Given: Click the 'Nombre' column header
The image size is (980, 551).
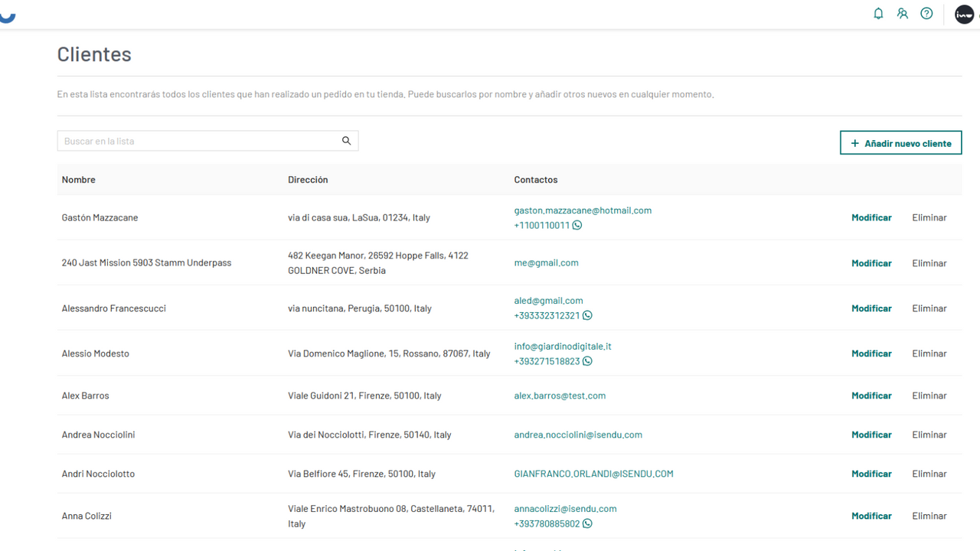Looking at the screenshot, I should [78, 180].
